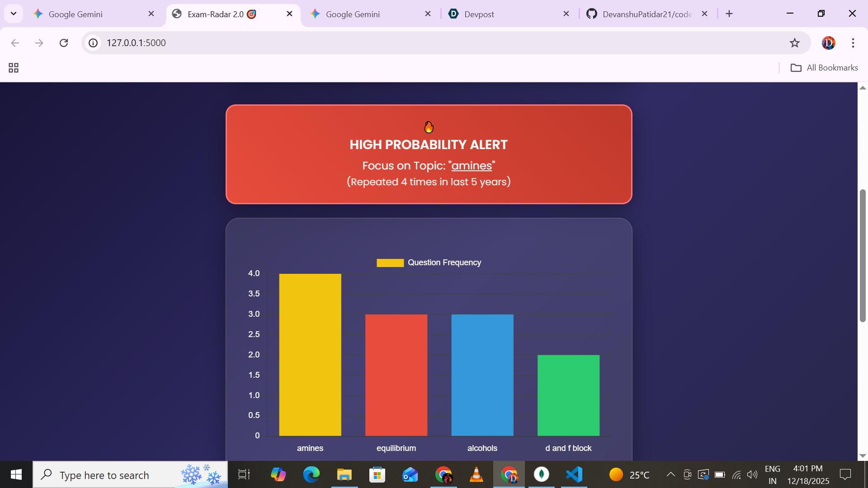Image resolution: width=868 pixels, height=488 pixels.
Task: Bookmark this page with star icon
Action: pos(794,43)
